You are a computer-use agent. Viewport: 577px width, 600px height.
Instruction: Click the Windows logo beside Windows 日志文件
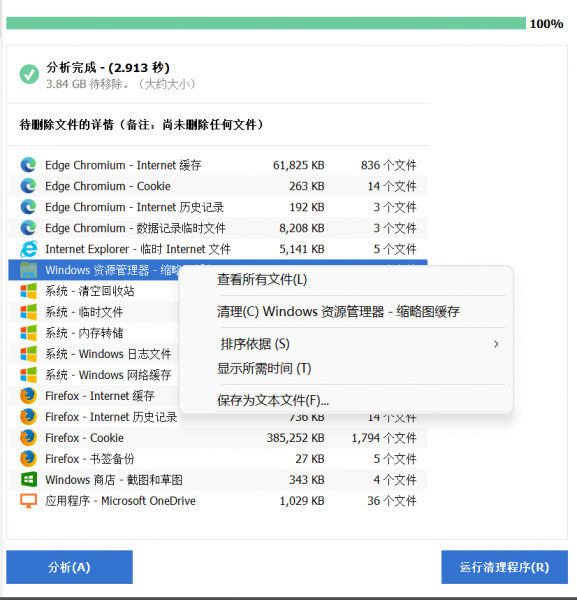(28, 354)
